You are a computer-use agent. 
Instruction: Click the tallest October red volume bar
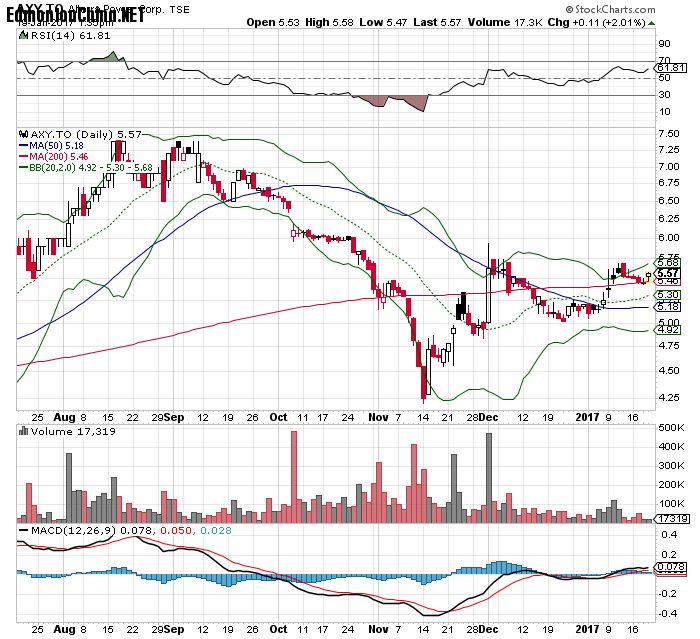(x=294, y=477)
